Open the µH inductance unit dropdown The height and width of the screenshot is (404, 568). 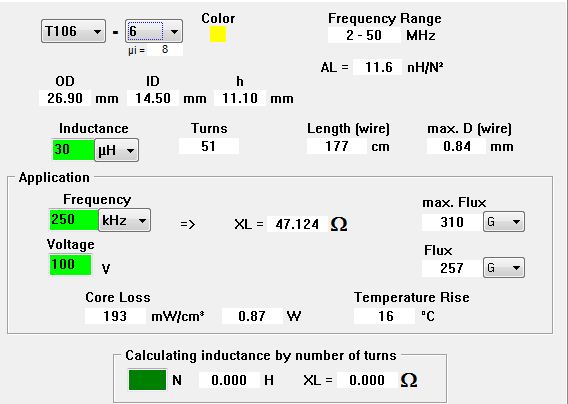point(117,150)
